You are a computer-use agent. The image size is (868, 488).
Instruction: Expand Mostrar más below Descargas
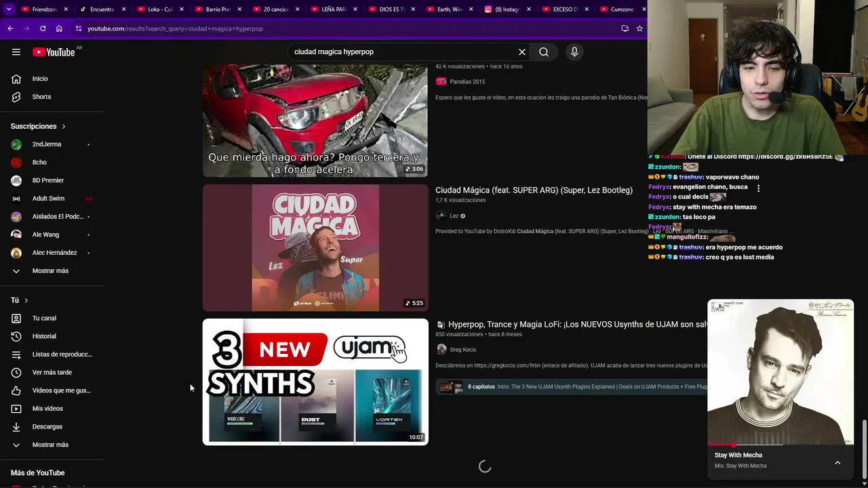click(x=52, y=445)
